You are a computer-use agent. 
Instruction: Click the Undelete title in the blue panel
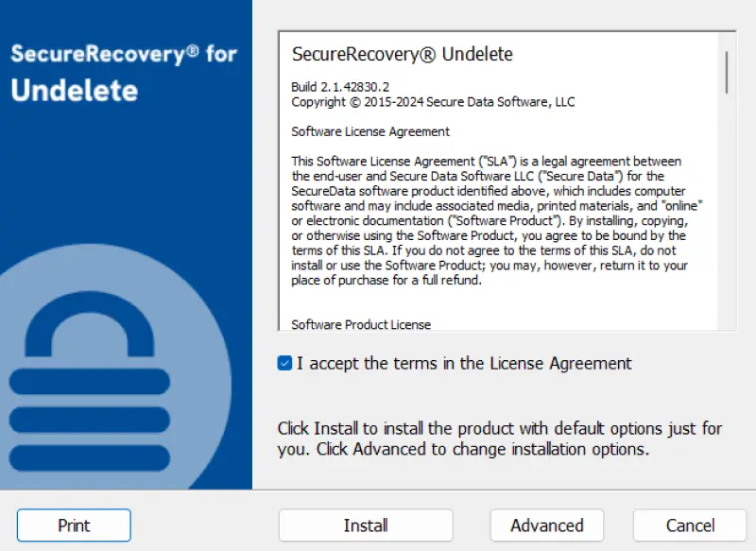click(71, 91)
